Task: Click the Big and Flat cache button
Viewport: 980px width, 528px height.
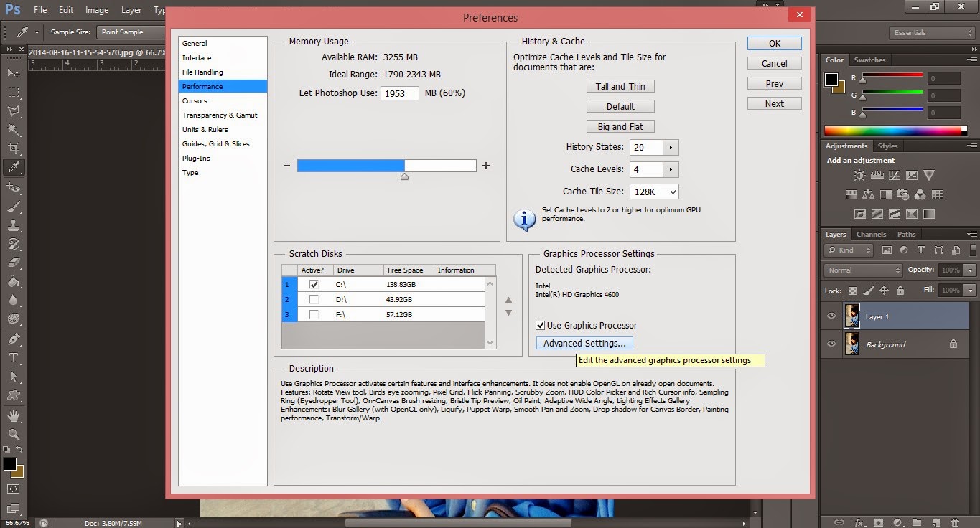Action: point(620,126)
